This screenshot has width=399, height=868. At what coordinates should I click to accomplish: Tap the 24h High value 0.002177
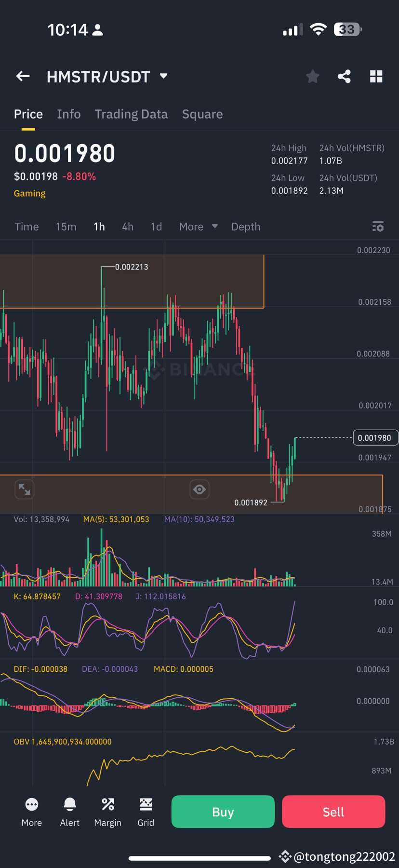click(289, 161)
